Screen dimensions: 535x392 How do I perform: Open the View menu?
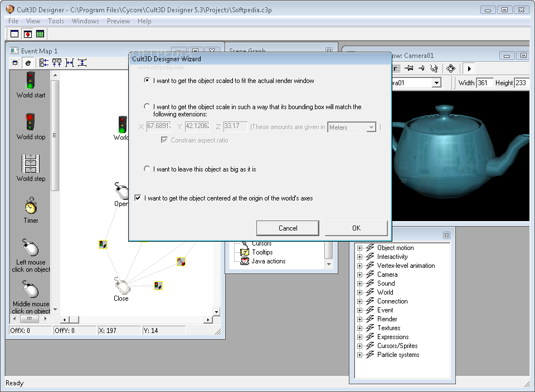point(33,21)
